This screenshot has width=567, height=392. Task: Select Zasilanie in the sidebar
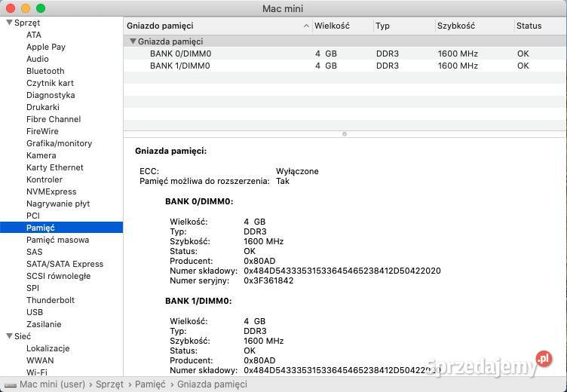coord(44,324)
